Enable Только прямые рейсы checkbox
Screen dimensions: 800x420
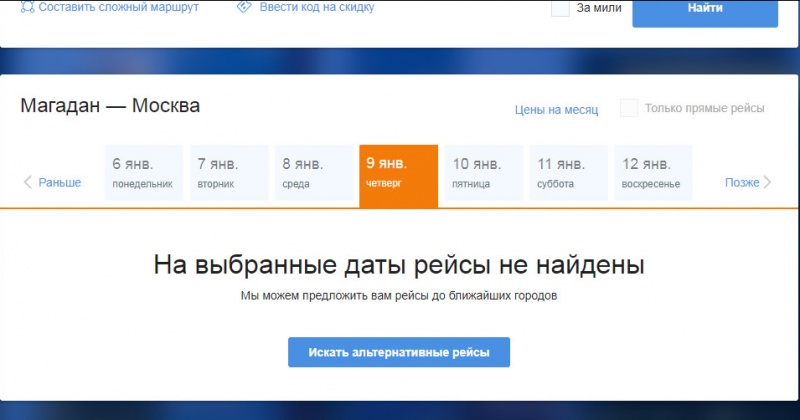click(x=629, y=108)
